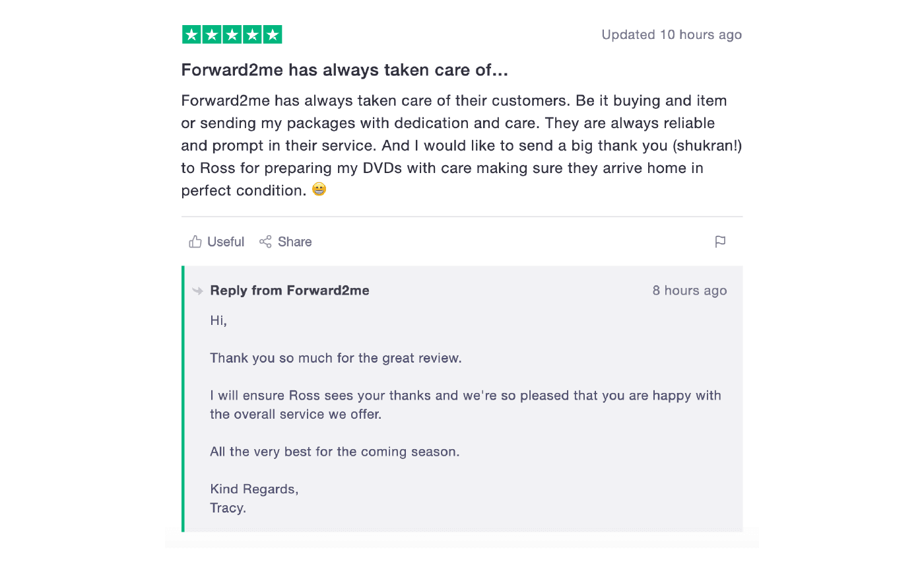Click the fifth star rating icon
This screenshot has width=924, height=564.
[273, 34]
